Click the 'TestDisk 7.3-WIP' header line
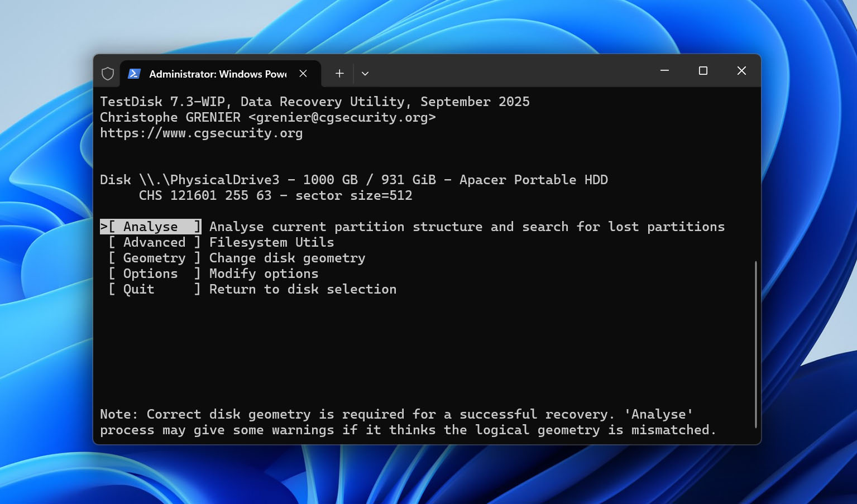The height and width of the screenshot is (504, 857). [x=315, y=102]
